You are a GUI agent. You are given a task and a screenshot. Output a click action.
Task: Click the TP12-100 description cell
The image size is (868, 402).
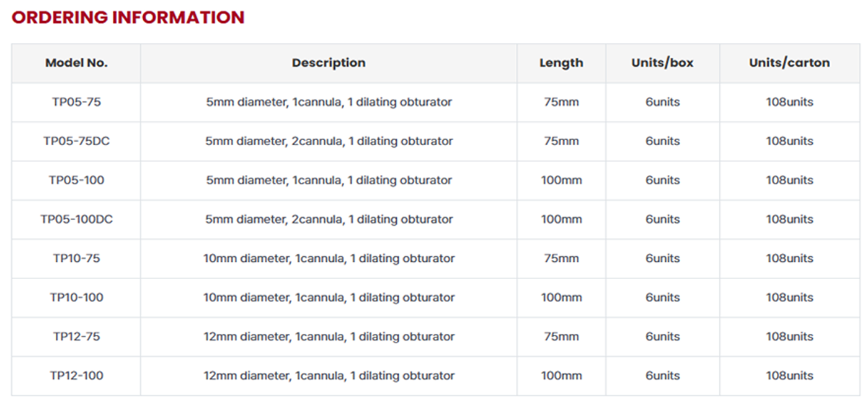[329, 375]
